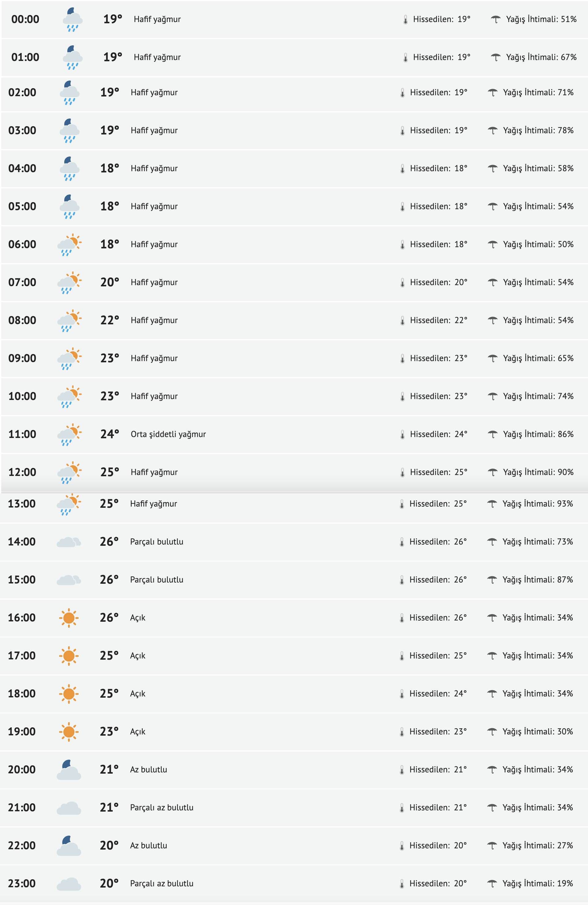
Task: Click the moon cloud icon at 22:00
Action: [x=69, y=845]
